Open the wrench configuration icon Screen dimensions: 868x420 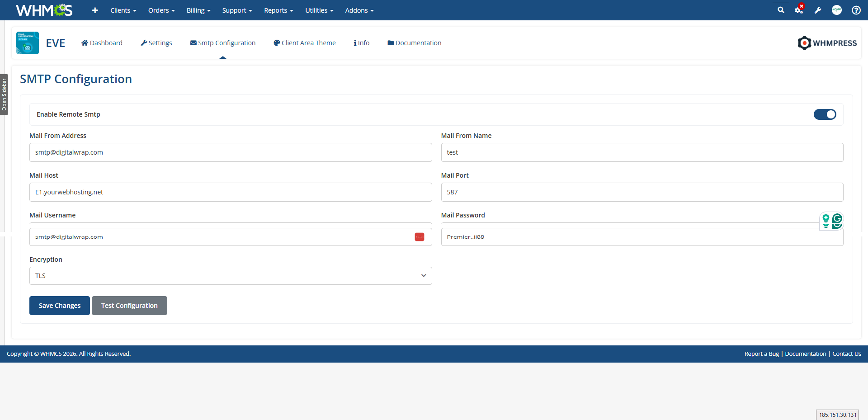point(818,10)
